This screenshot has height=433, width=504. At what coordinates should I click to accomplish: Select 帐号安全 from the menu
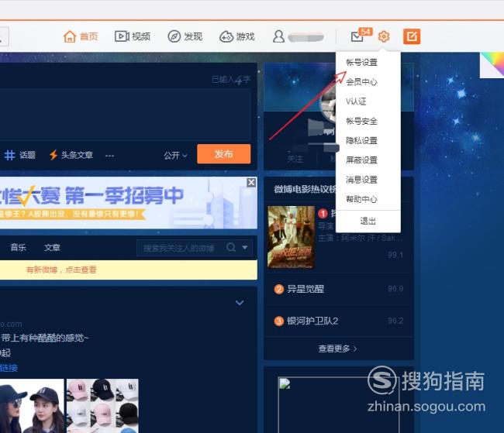coord(361,121)
